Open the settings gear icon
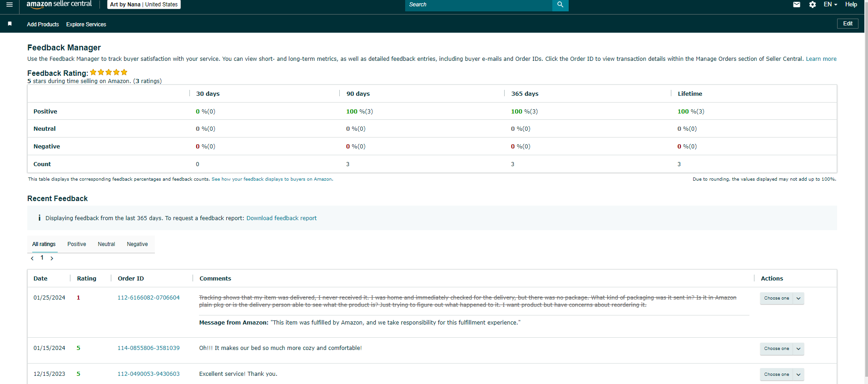Viewport: 868px width, 384px height. pos(813,5)
